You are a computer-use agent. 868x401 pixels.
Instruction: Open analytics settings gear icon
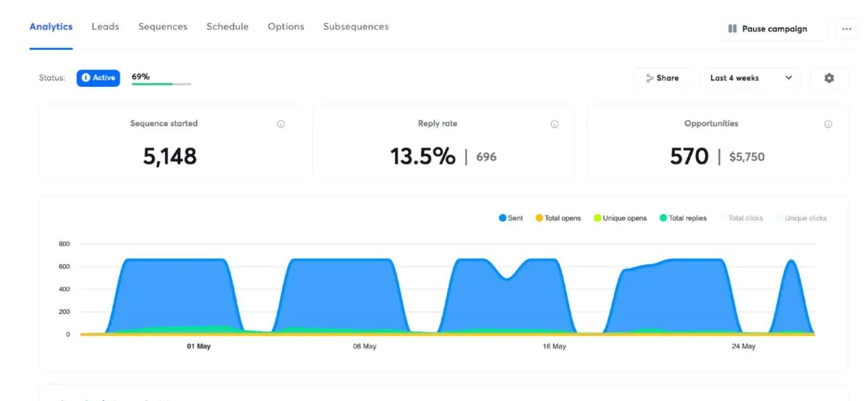(829, 78)
